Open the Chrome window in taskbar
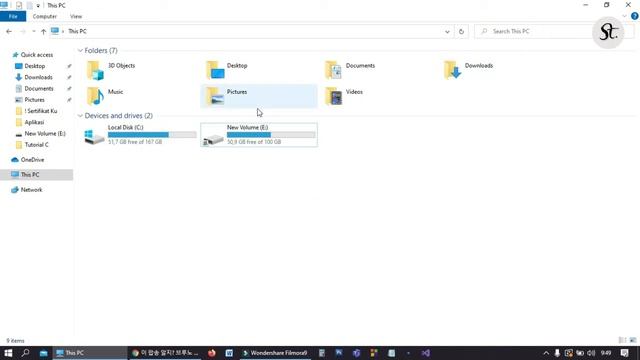The image size is (640, 360). click(165, 353)
